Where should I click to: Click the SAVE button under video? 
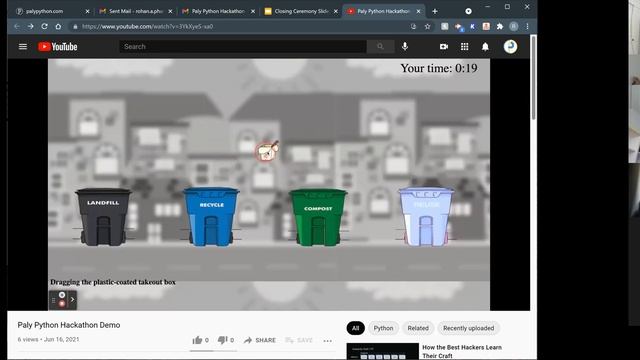[x=299, y=340]
